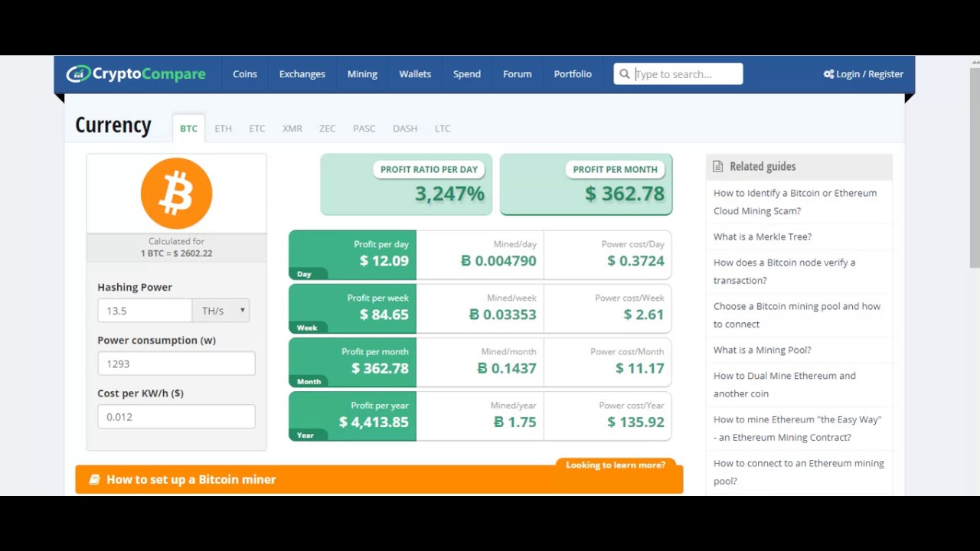Click the CryptoCompare logo

pos(136,73)
